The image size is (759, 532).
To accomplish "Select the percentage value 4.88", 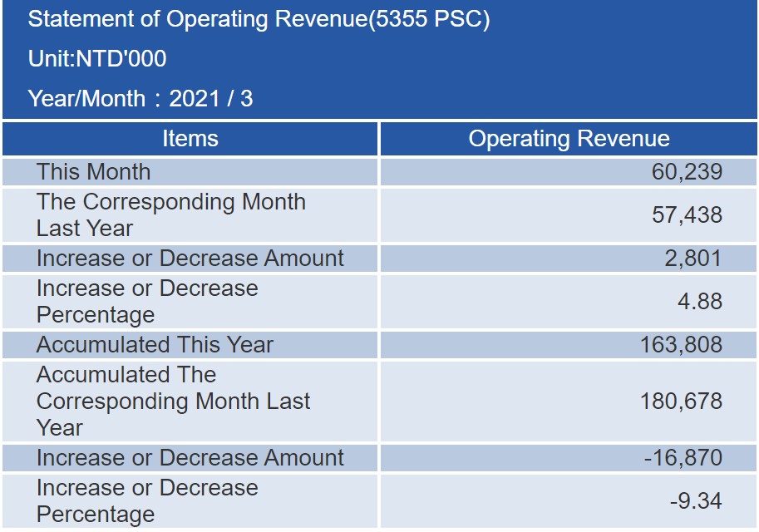I will 700,301.
